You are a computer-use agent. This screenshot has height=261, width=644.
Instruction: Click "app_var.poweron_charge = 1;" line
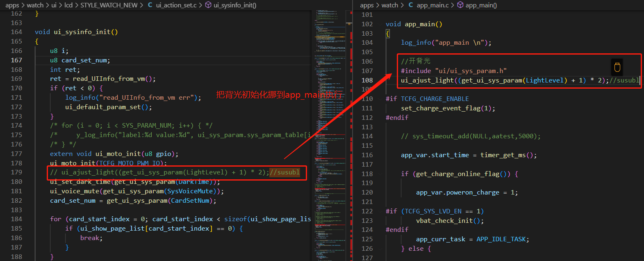point(467,192)
